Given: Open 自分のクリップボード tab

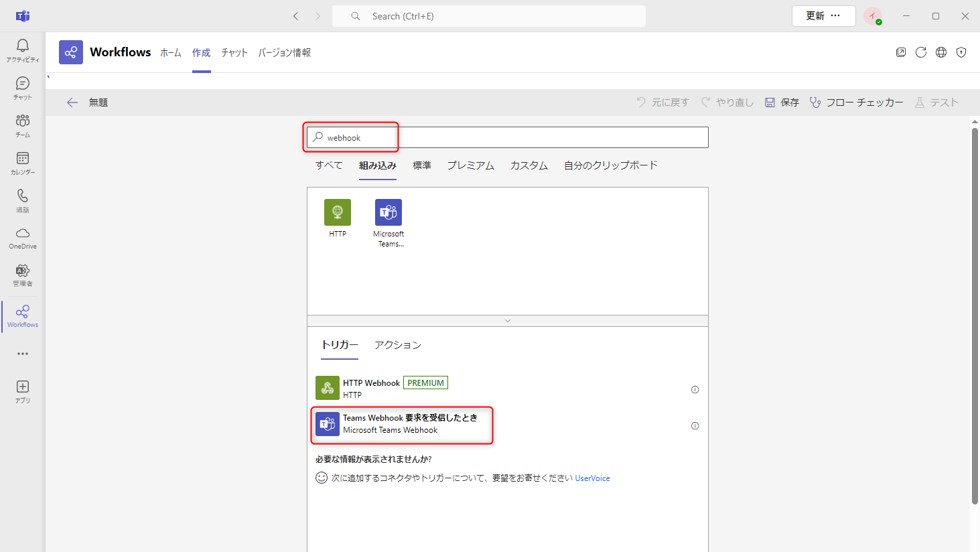Looking at the screenshot, I should tap(611, 165).
